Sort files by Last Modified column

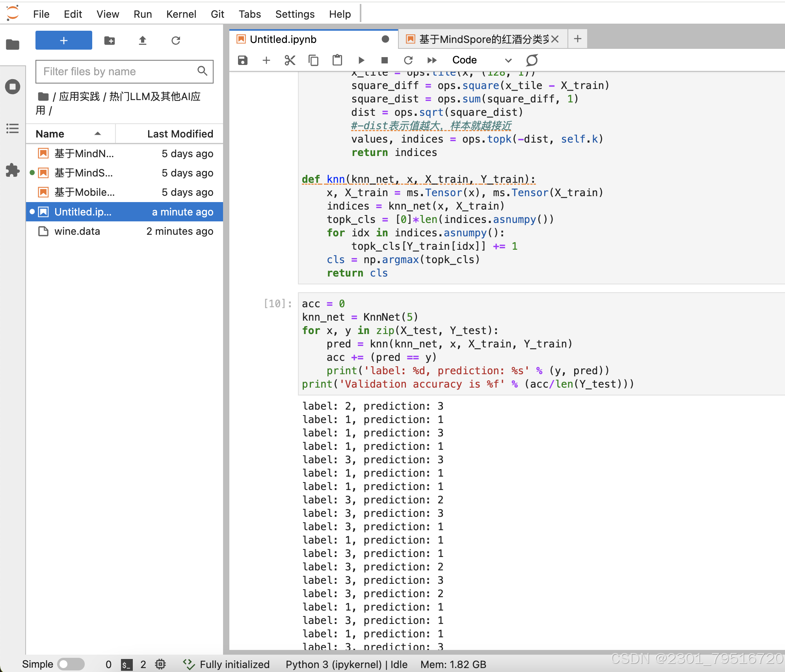[x=180, y=134]
